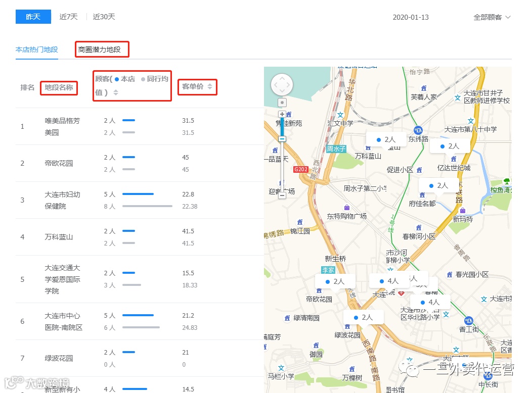Click the 春光园小区 residence icon
The width and height of the screenshot is (532, 393).
pyautogui.click(x=450, y=274)
